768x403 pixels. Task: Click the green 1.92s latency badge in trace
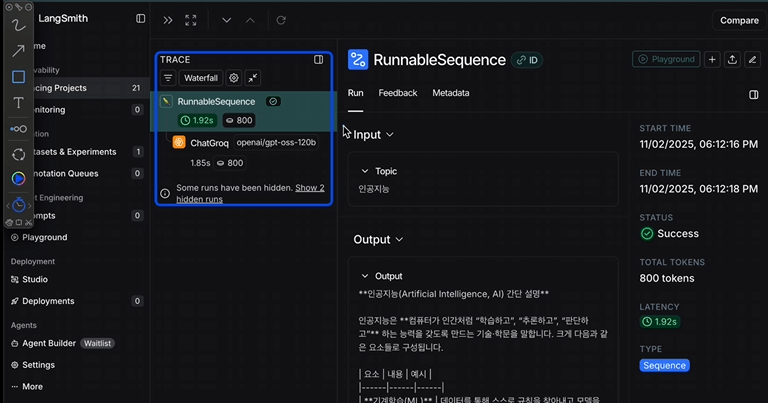click(197, 120)
